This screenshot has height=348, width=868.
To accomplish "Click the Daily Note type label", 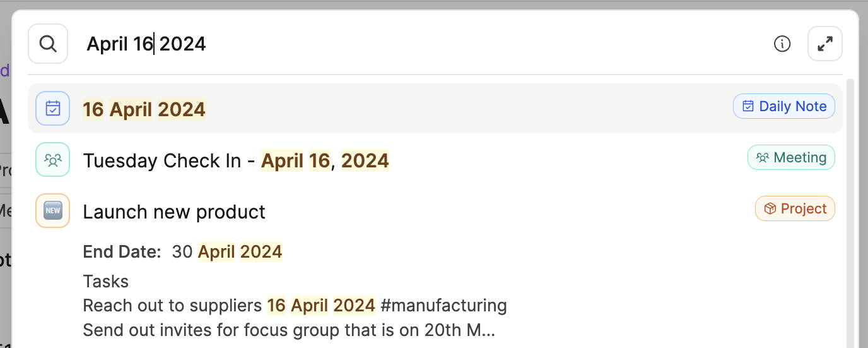I will tap(792, 106).
